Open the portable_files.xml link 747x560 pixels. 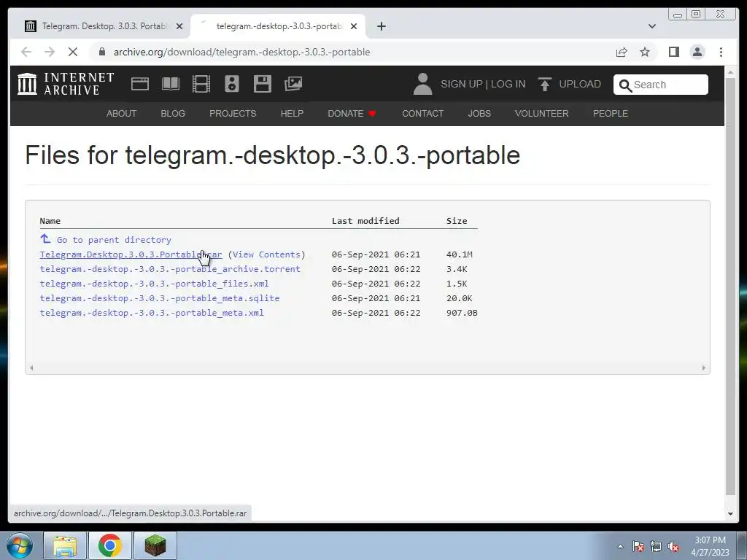pos(155,284)
